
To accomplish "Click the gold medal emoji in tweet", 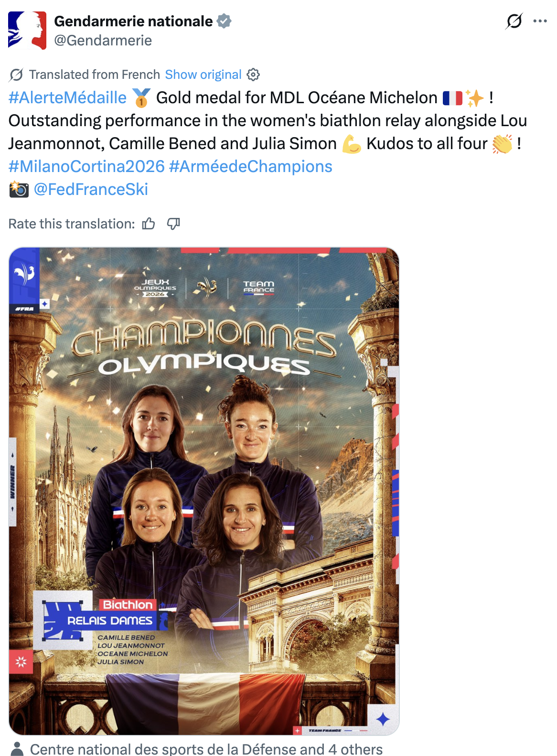I will 141,98.
